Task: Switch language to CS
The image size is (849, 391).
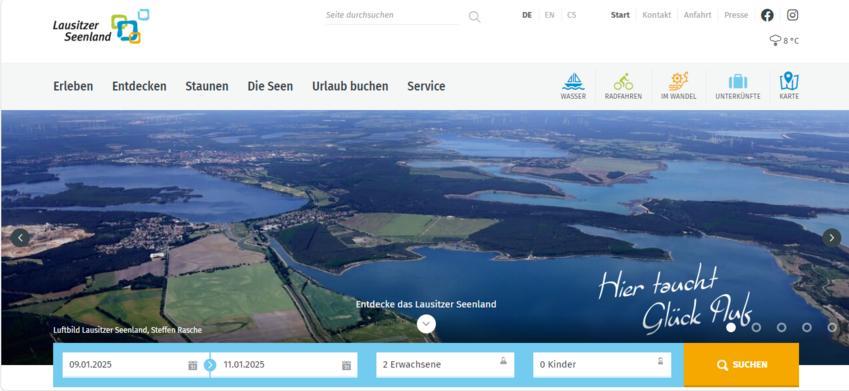Action: [x=572, y=15]
